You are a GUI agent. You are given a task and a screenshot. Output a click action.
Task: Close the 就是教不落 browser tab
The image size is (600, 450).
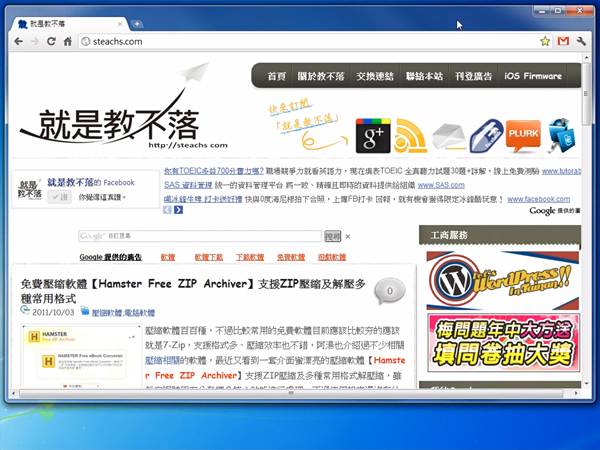tap(120, 24)
